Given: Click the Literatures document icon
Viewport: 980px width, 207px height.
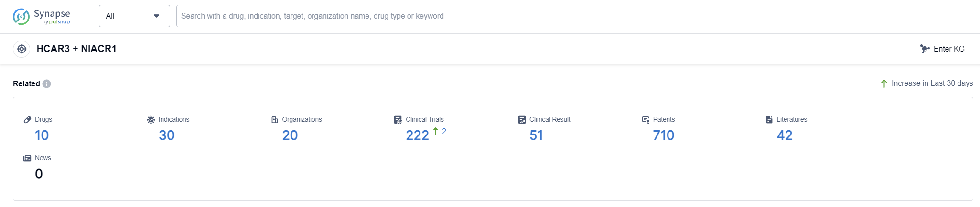Looking at the screenshot, I should tap(769, 120).
